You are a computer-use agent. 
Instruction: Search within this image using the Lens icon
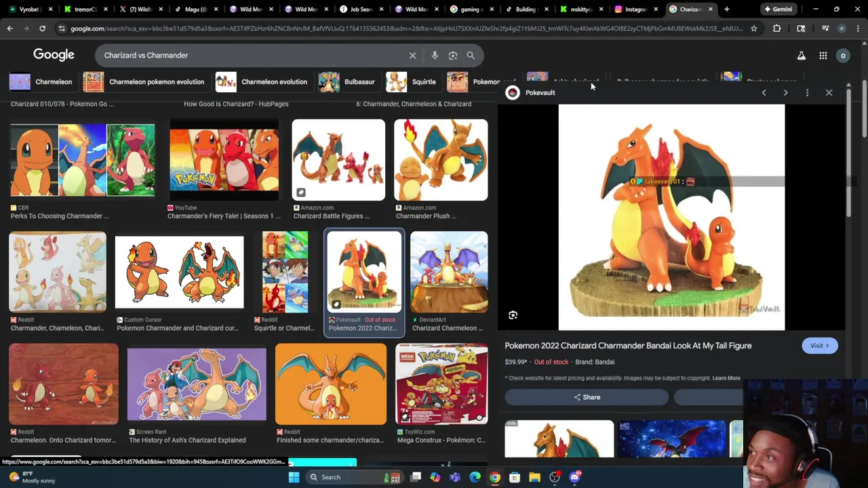pyautogui.click(x=513, y=315)
